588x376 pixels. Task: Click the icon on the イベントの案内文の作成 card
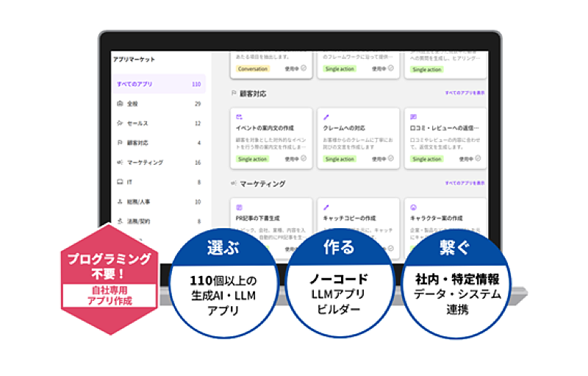(239, 117)
